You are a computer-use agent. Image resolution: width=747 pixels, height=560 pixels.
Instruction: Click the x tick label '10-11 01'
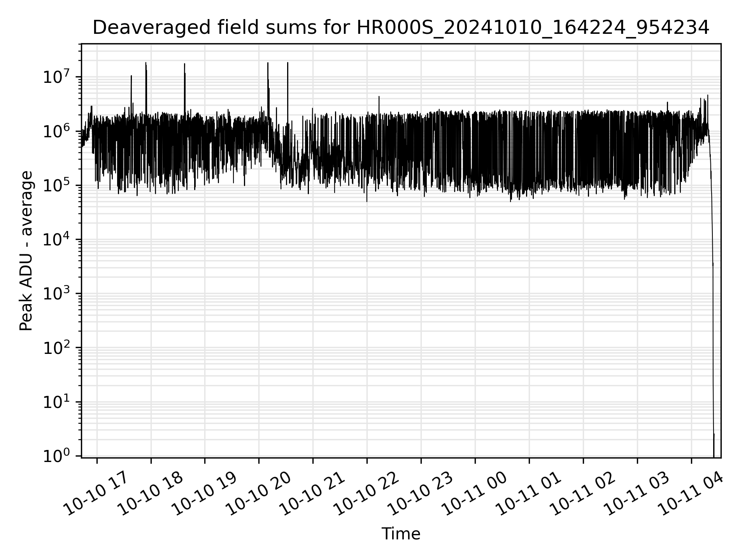click(x=528, y=493)
